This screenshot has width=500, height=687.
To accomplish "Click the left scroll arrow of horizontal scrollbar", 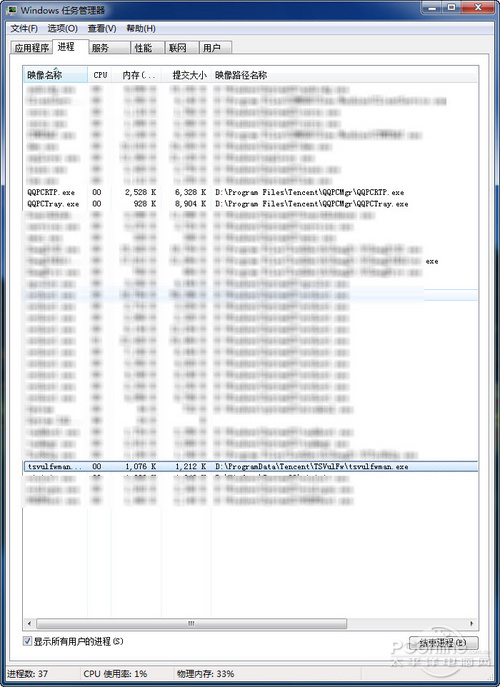I will pyautogui.click(x=29, y=623).
